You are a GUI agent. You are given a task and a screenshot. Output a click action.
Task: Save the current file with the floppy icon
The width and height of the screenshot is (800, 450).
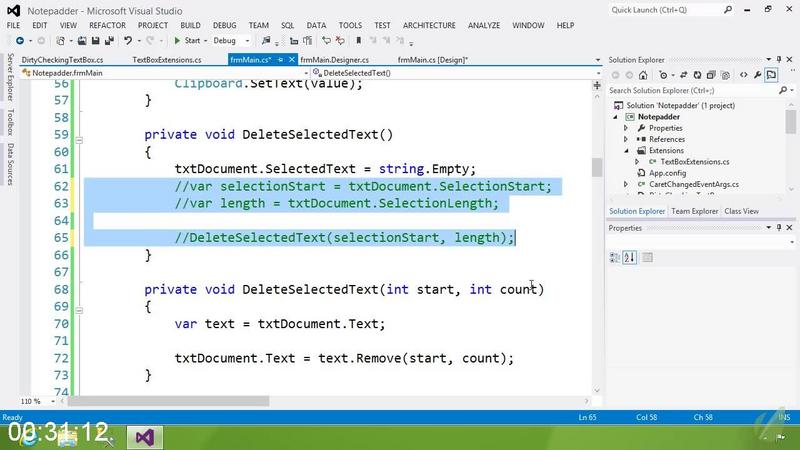pos(95,40)
